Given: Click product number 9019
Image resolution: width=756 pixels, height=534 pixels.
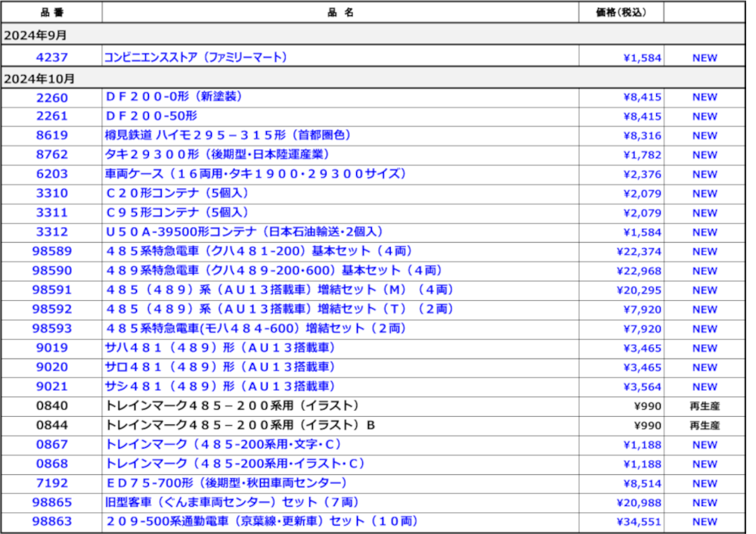Looking at the screenshot, I should [51, 348].
